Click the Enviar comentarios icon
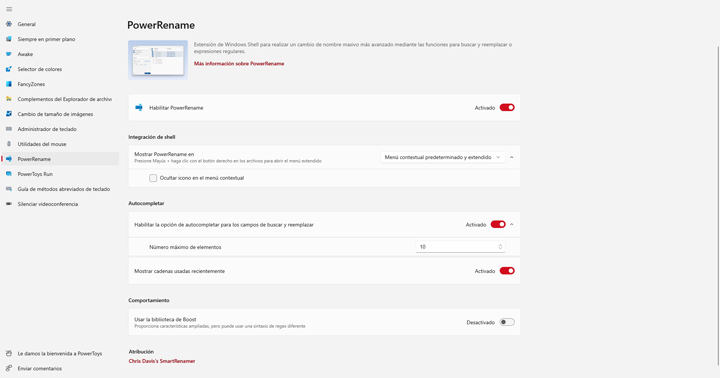Screen dimensions: 720x378 pyautogui.click(x=9, y=368)
